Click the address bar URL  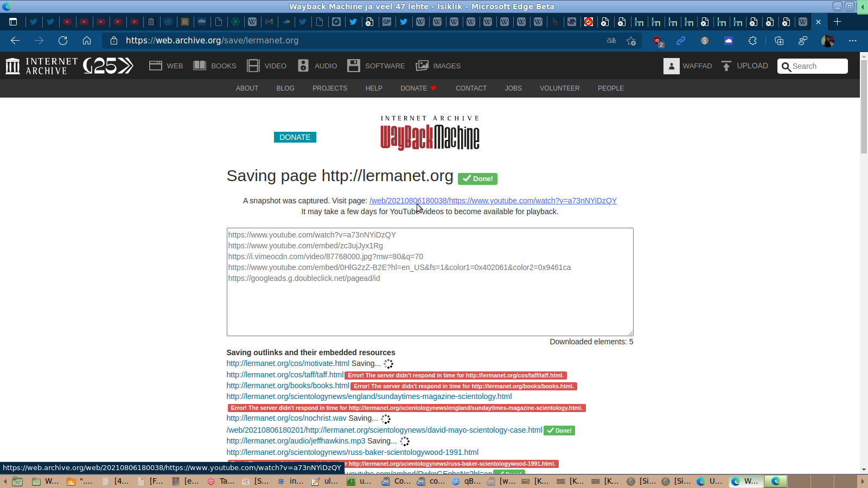tap(212, 41)
